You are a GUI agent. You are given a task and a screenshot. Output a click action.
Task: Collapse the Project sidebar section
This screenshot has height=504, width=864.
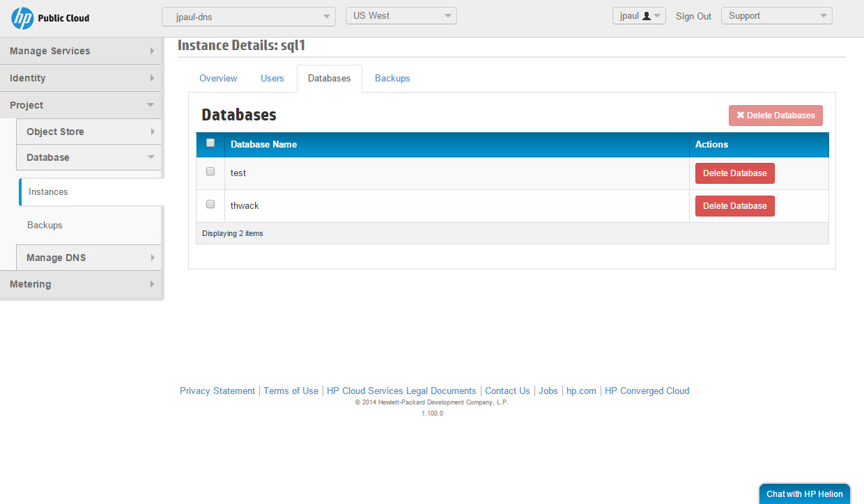click(81, 105)
